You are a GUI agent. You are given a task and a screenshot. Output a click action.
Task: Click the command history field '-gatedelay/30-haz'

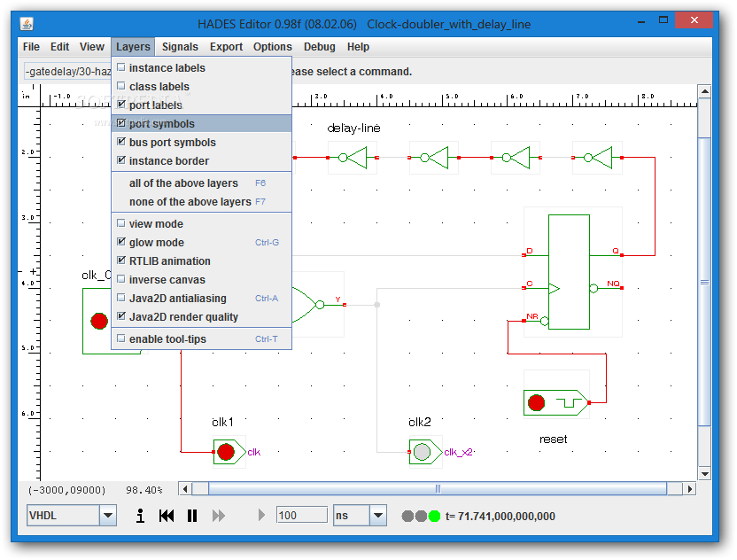[67, 72]
